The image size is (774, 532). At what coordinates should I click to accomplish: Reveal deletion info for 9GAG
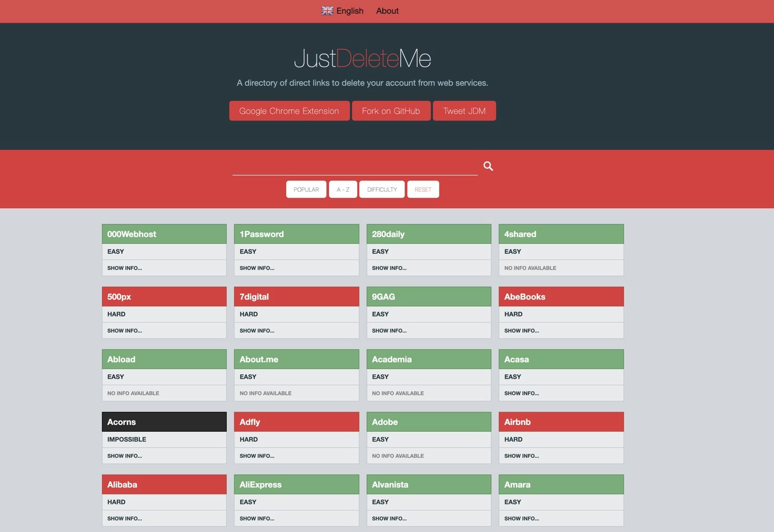[389, 330]
